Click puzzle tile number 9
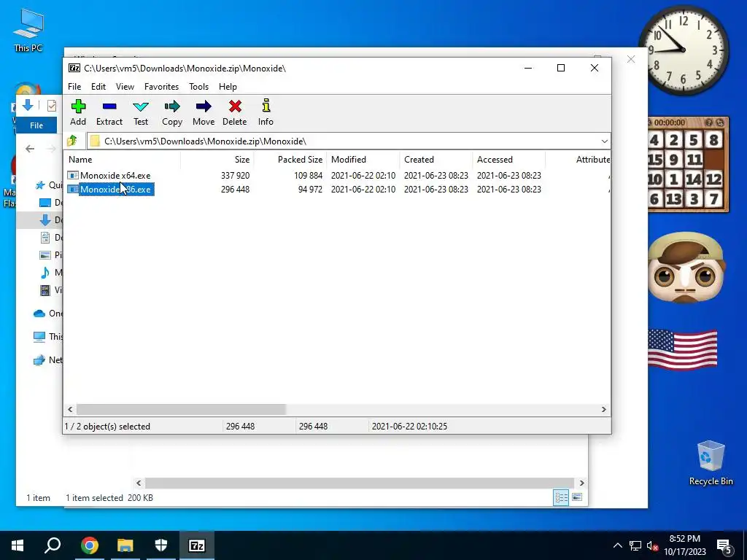 point(673,160)
